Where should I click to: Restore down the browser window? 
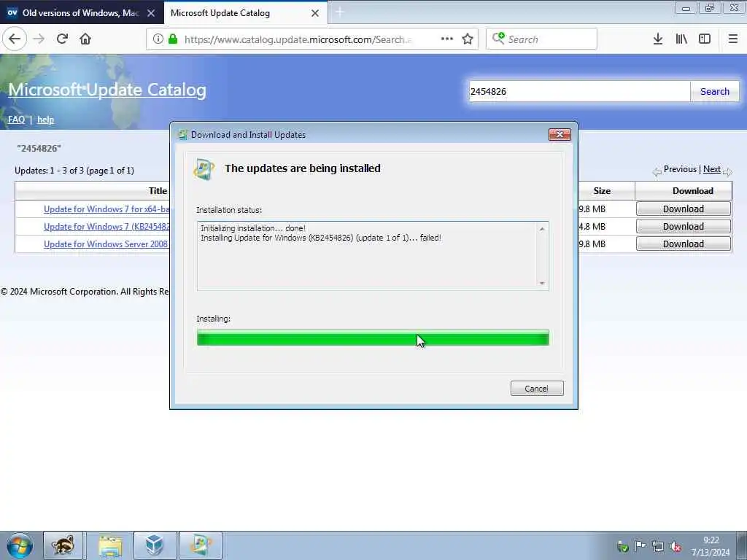(710, 8)
